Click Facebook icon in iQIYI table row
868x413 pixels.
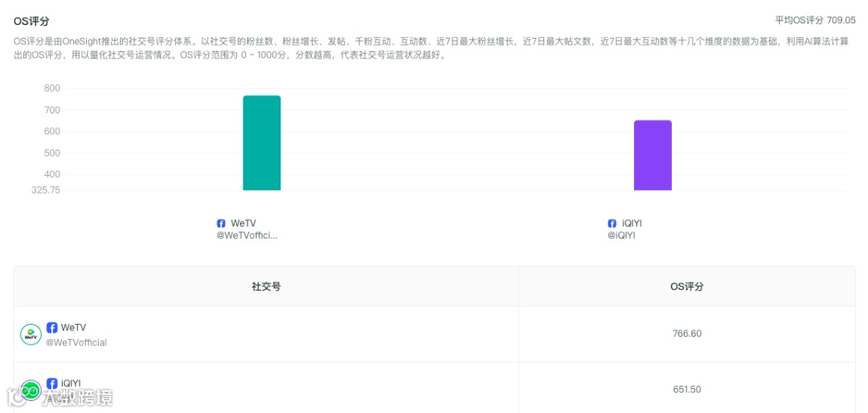pyautogui.click(x=52, y=383)
